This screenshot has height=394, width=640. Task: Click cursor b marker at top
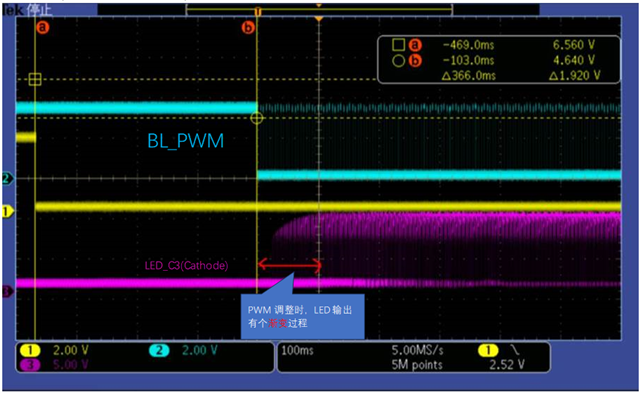point(248,27)
